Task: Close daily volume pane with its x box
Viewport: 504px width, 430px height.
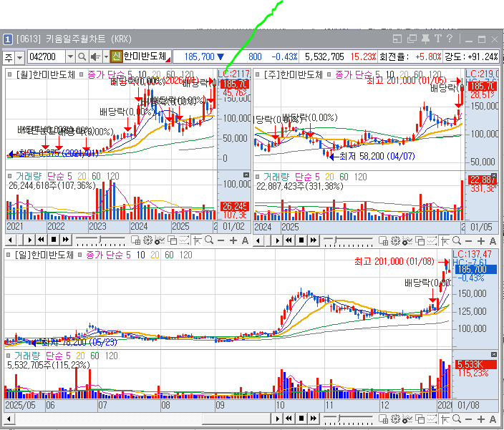Action: [494, 355]
